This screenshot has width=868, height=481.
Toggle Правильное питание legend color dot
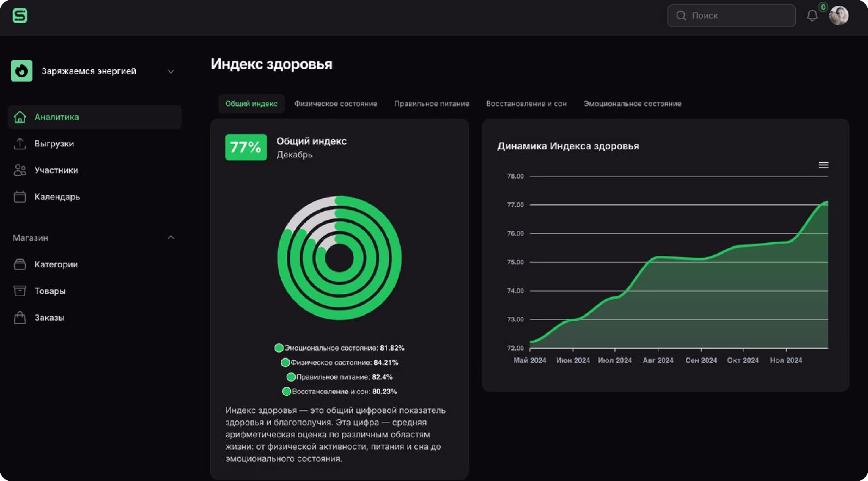[291, 377]
